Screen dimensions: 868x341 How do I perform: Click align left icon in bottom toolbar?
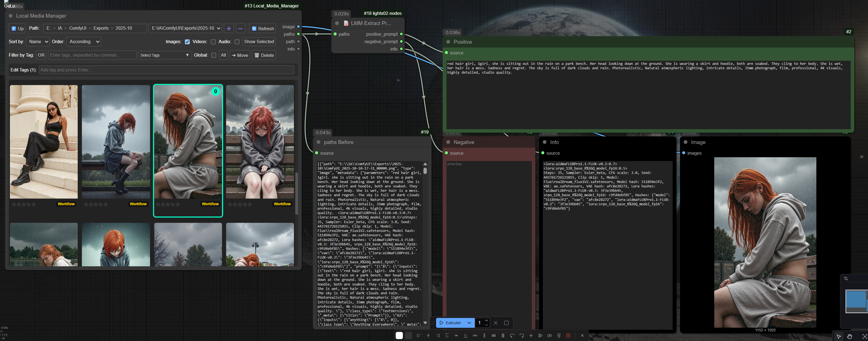tap(419, 336)
